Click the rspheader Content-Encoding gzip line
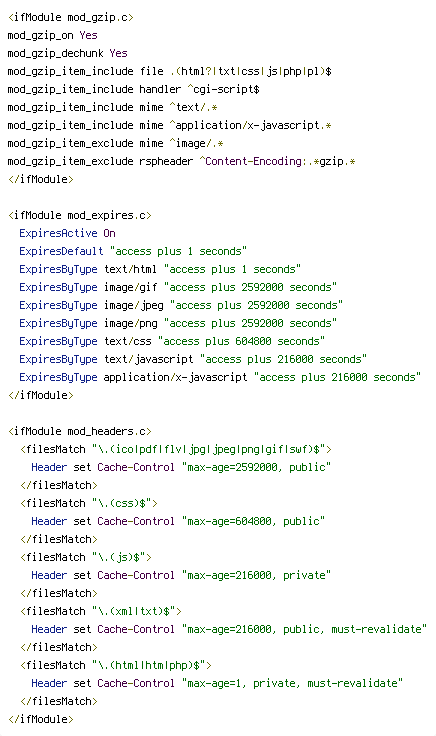436x736 pixels. 182,161
